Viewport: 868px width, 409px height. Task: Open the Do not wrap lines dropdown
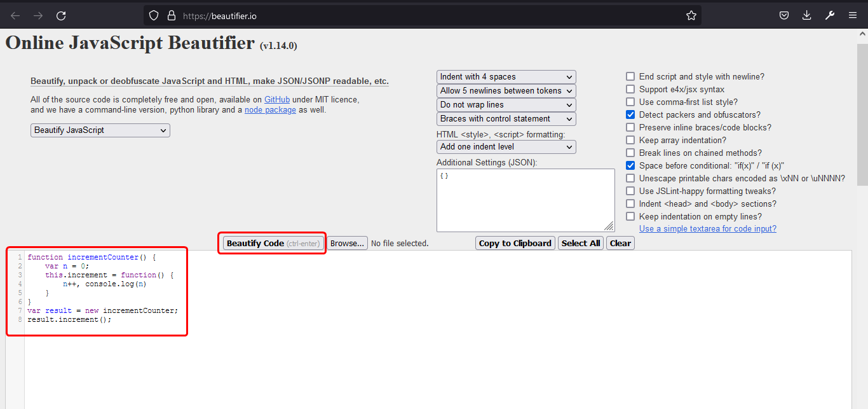coord(506,104)
